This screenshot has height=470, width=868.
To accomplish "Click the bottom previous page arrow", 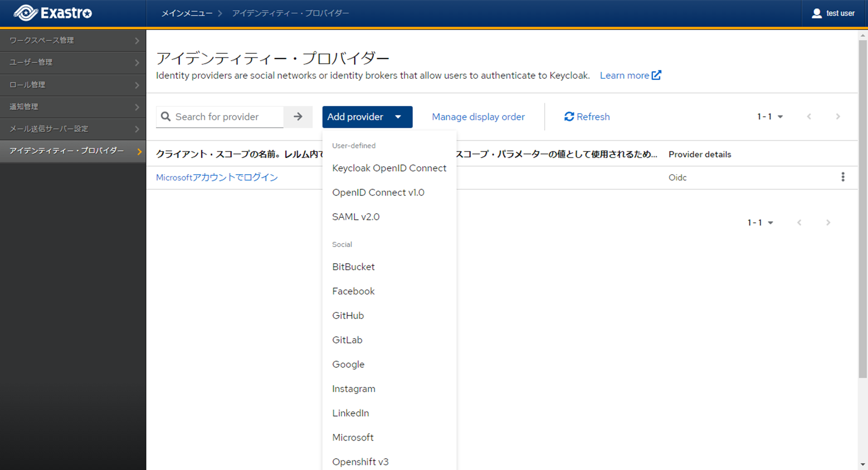I will 799,223.
